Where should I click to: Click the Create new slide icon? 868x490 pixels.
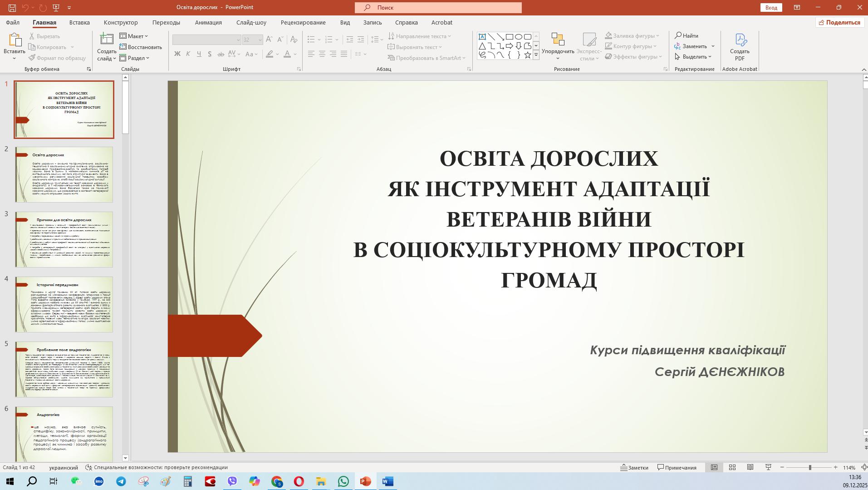click(107, 40)
